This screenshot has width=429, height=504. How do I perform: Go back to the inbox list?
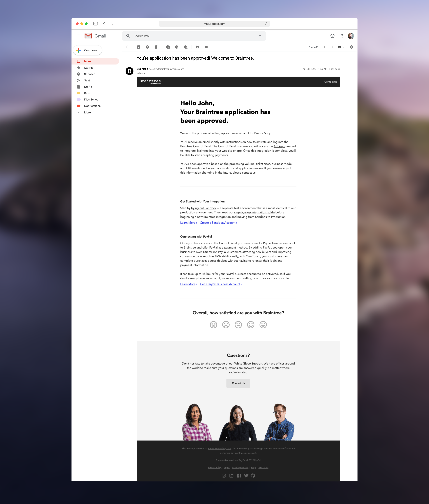pyautogui.click(x=128, y=47)
